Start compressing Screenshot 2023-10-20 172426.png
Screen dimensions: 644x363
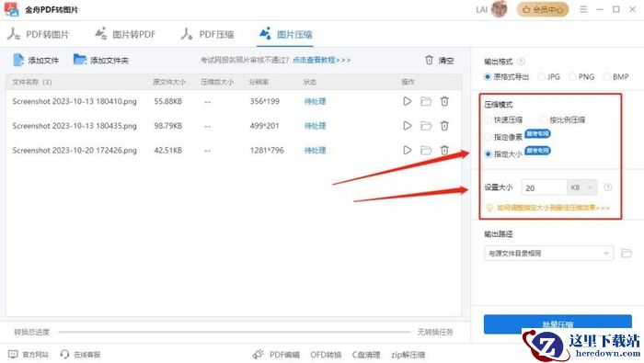(407, 150)
